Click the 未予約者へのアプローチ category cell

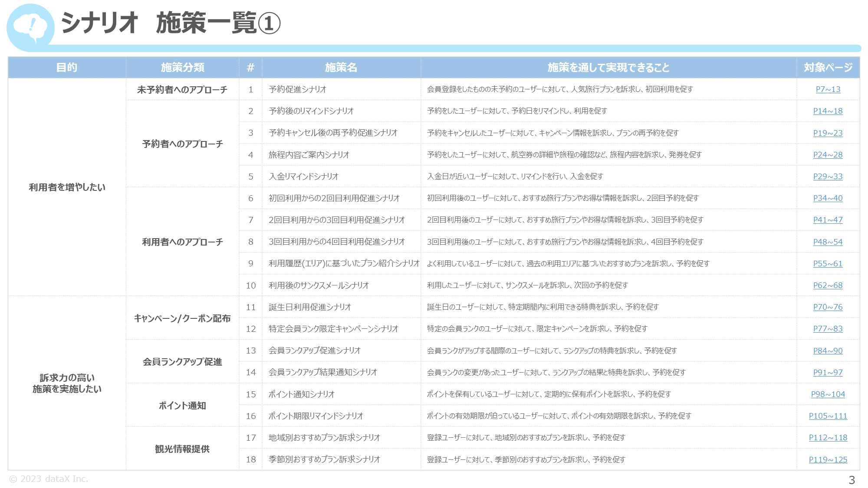[182, 90]
